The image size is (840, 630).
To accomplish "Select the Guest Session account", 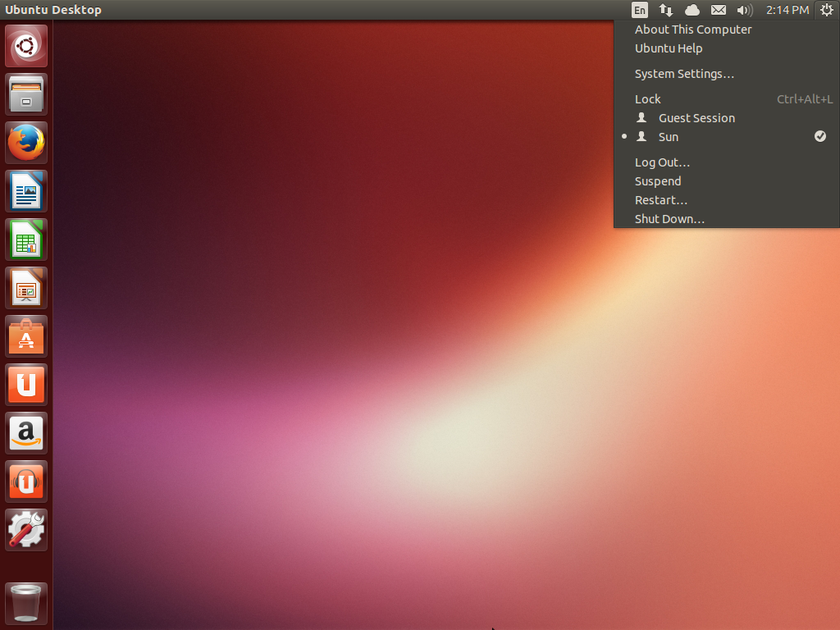I will [696, 117].
